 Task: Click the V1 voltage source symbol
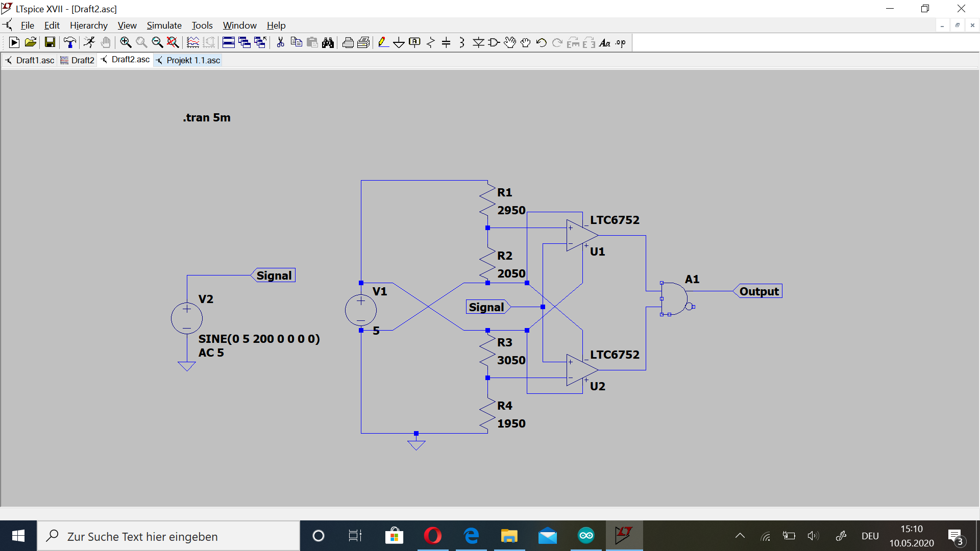point(361,310)
